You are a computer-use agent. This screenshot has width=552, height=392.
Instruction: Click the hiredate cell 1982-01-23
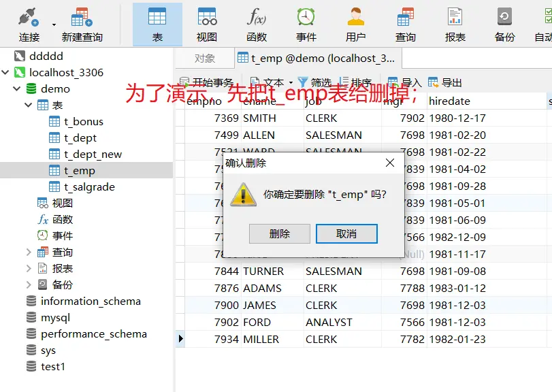pyautogui.click(x=487, y=339)
